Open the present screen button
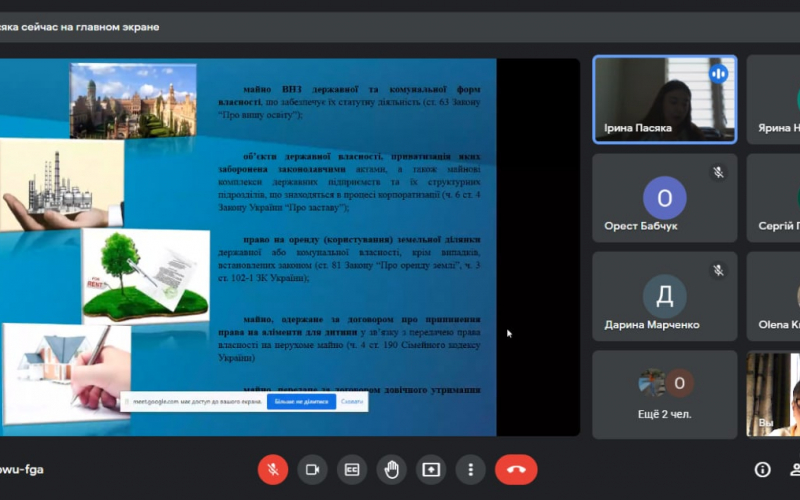Screen dimensions: 800x500 [431, 469]
